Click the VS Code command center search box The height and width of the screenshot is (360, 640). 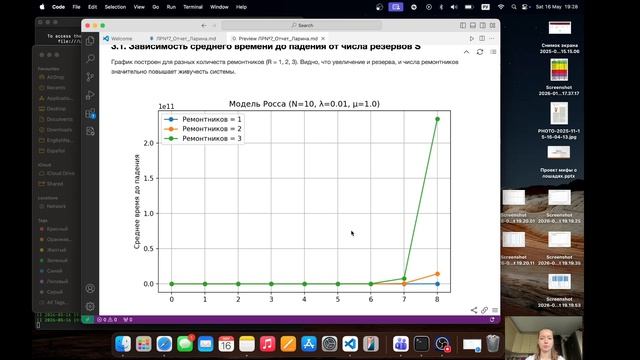pos(302,25)
